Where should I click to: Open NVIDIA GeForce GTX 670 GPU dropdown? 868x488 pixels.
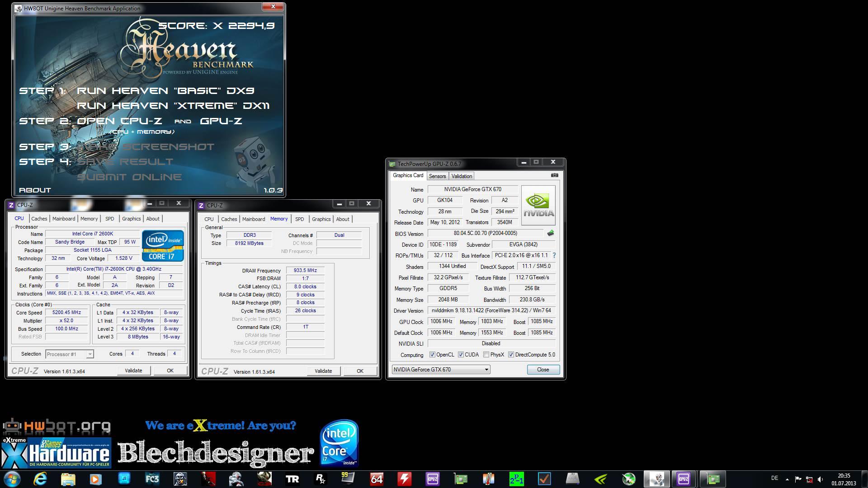click(441, 370)
